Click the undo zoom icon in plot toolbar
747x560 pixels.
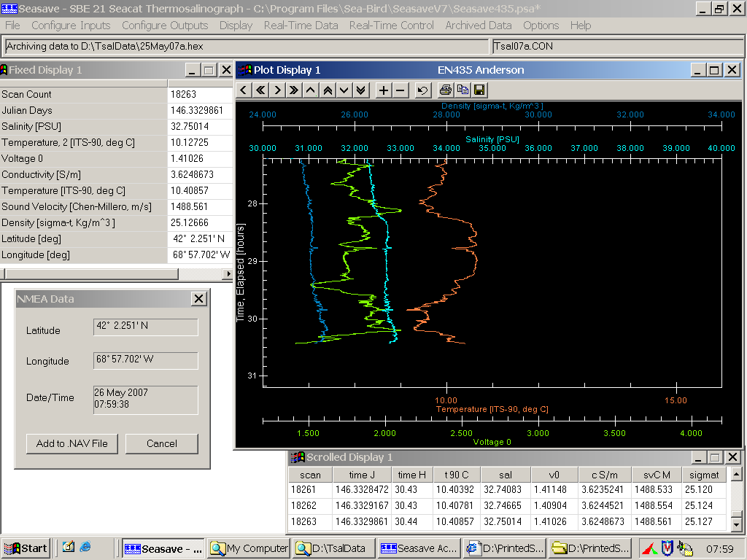tap(422, 90)
